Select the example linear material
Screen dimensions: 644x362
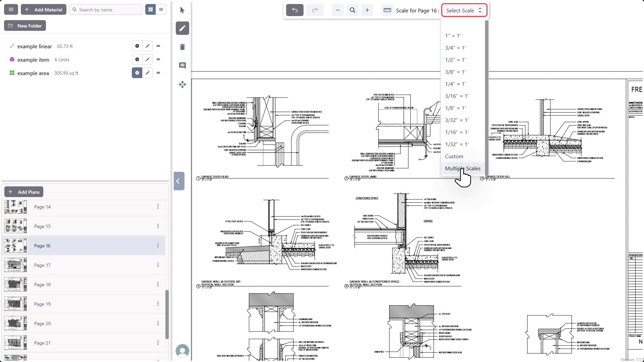click(x=35, y=46)
